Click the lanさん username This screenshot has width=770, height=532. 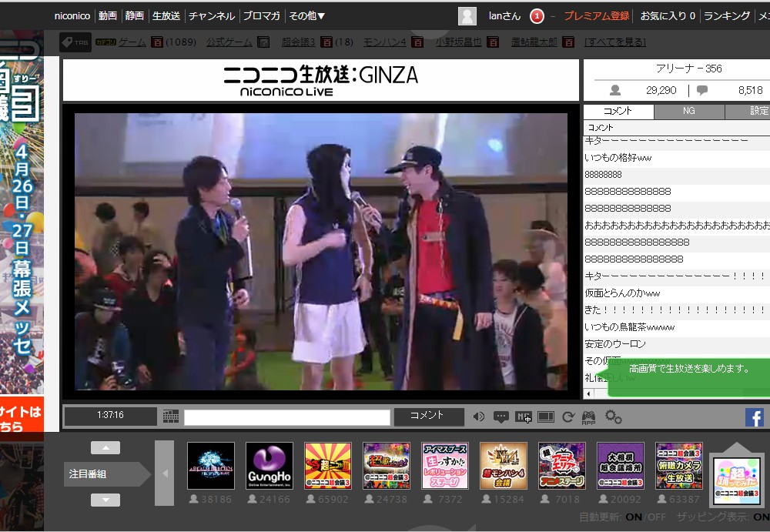[x=504, y=15]
